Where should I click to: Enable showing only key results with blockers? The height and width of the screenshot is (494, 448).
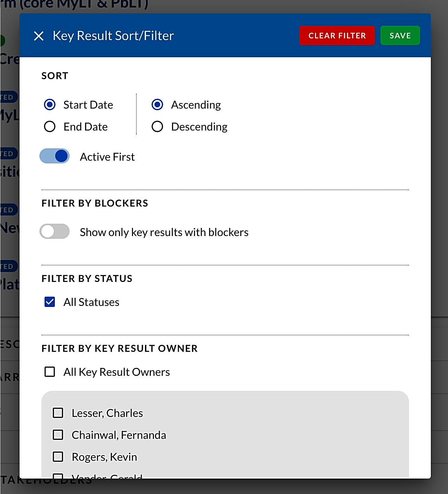55,232
